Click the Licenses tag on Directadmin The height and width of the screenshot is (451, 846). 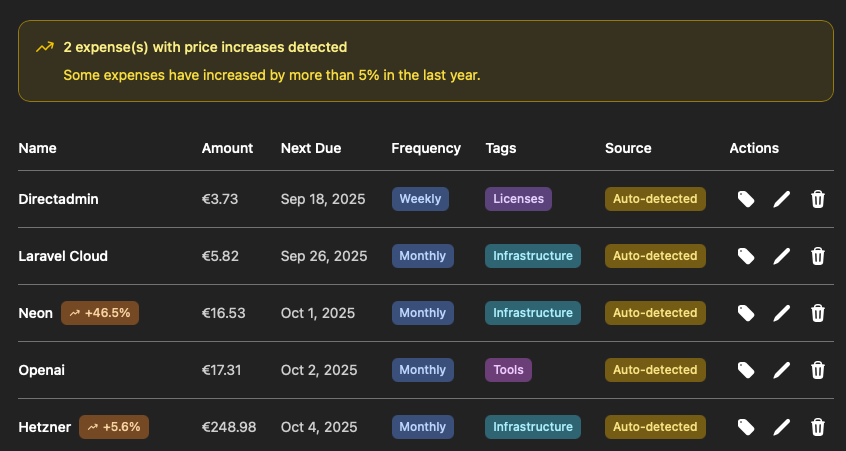click(x=518, y=199)
